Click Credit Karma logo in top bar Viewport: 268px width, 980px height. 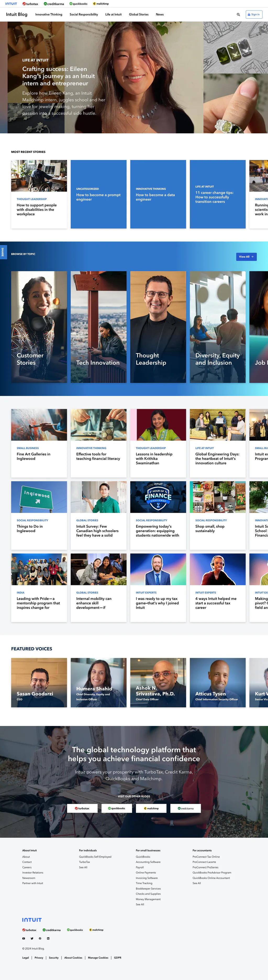pos(54,4)
